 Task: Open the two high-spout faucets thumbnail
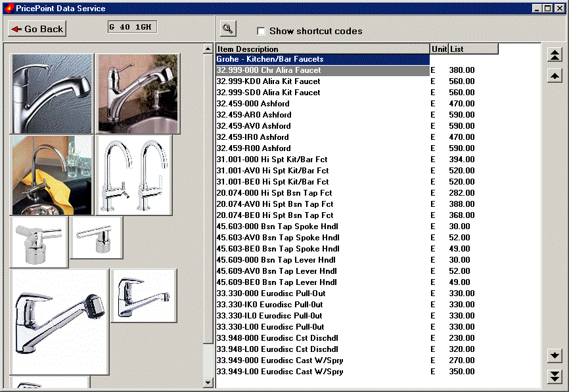pos(134,175)
